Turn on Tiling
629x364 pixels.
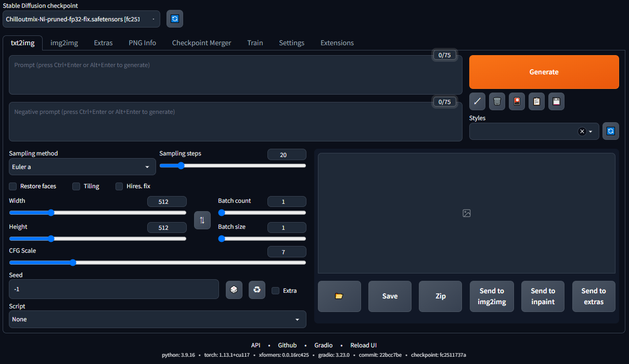(x=75, y=186)
